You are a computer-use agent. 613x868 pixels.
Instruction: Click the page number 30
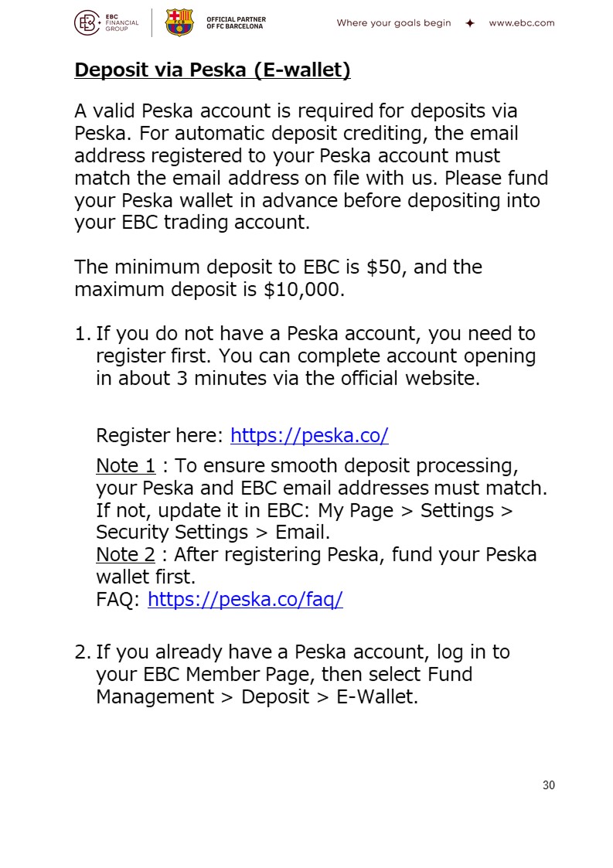click(x=548, y=785)
